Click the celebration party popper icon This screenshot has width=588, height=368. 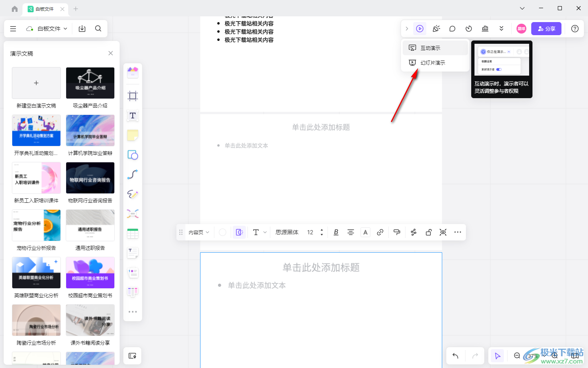(x=436, y=29)
